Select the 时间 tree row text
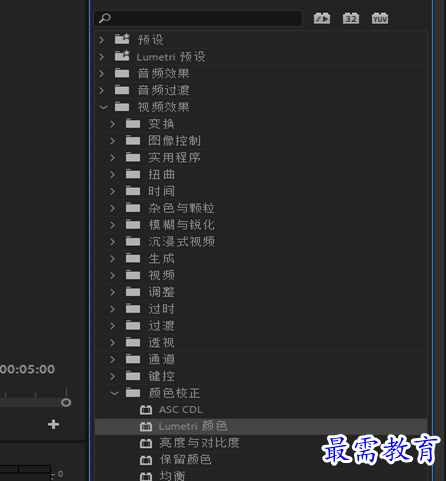This screenshot has height=481, width=446. (x=161, y=191)
